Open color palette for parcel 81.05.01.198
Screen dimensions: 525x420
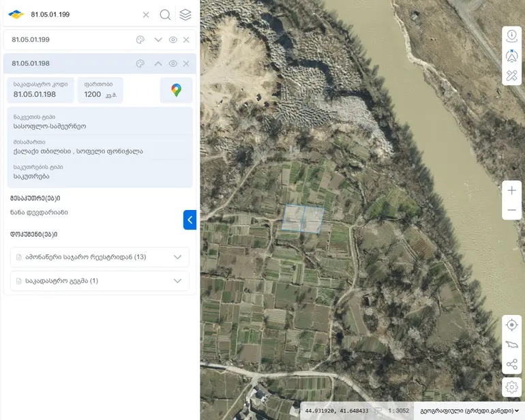click(x=140, y=63)
